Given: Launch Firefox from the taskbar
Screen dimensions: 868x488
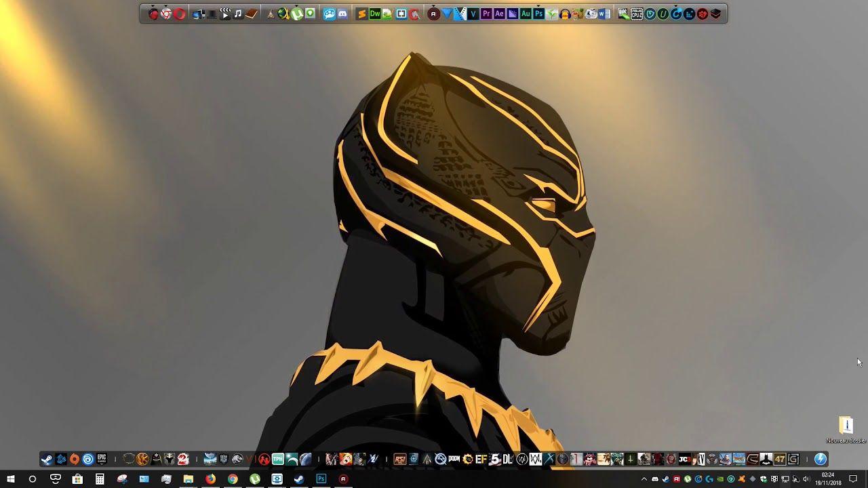Looking at the screenshot, I should (x=210, y=479).
